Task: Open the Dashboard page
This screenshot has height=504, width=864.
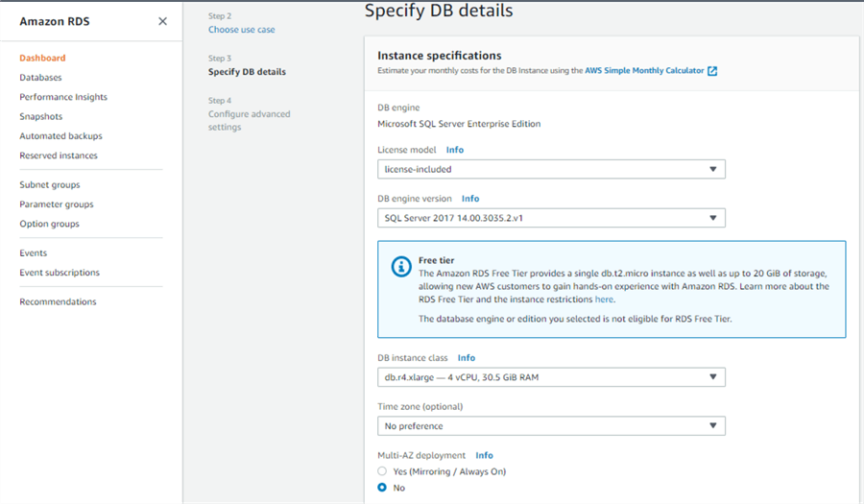Action: [42, 58]
